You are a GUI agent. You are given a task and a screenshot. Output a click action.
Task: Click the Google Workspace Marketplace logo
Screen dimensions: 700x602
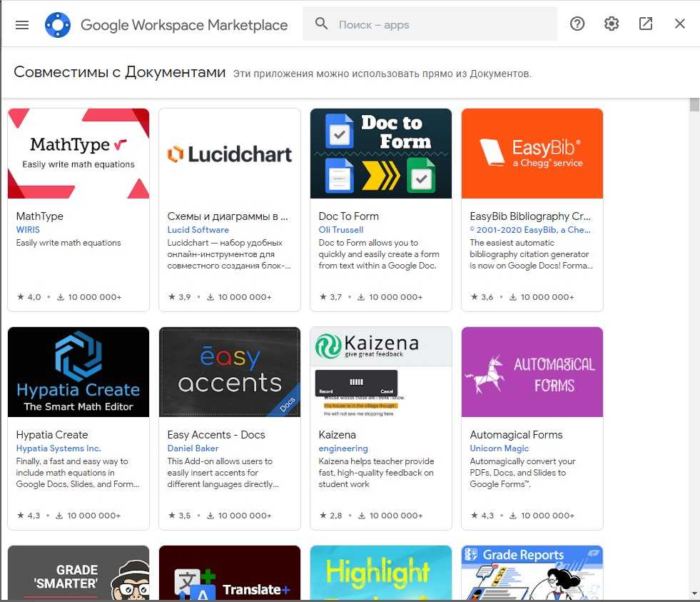coord(57,24)
